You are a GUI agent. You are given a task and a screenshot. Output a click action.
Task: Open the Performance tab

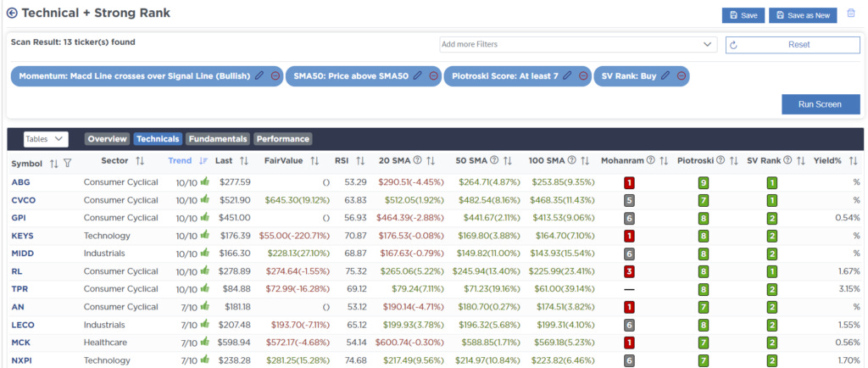[x=283, y=139]
